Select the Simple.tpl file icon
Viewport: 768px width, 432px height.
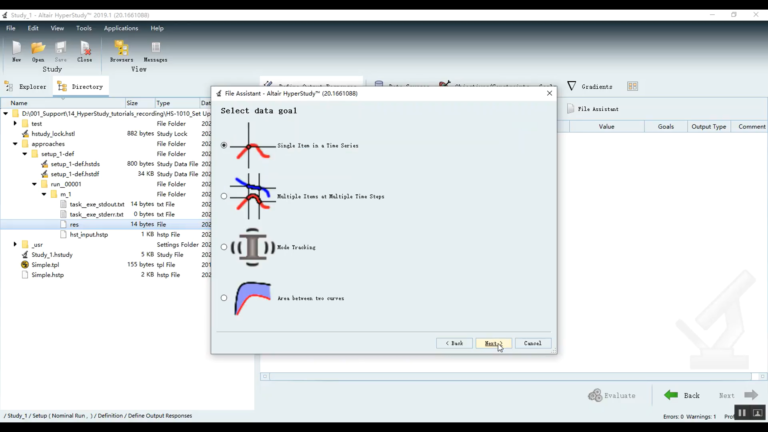pos(25,264)
